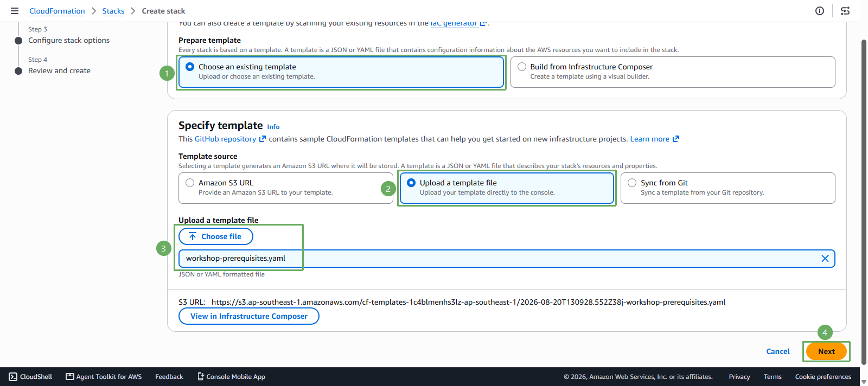The width and height of the screenshot is (868, 386).
Task: Click Review and create step
Action: click(x=59, y=70)
